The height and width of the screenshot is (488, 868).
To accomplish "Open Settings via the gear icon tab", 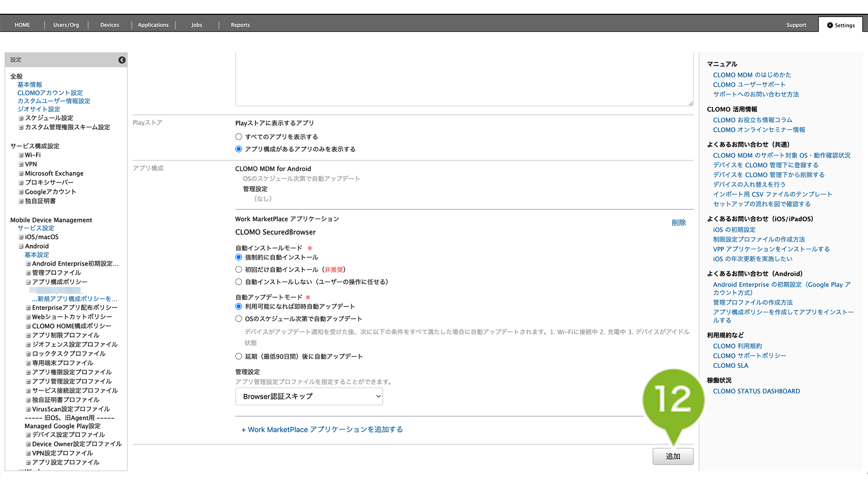I will (841, 25).
